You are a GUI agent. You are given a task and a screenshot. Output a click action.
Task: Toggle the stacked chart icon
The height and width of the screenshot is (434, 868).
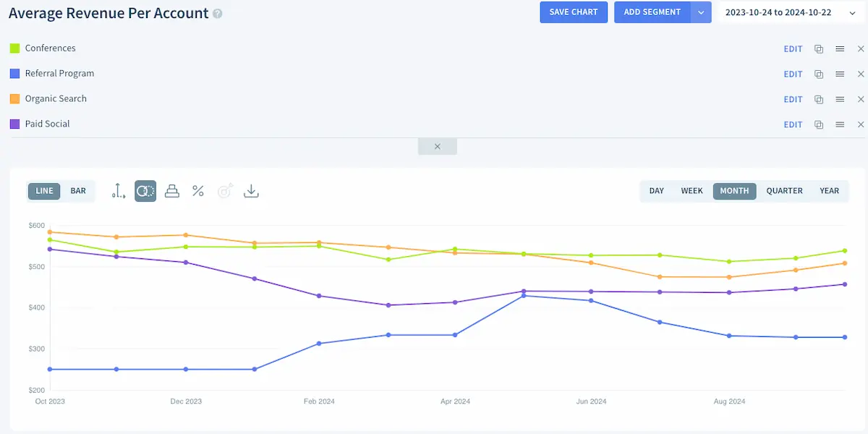click(172, 191)
